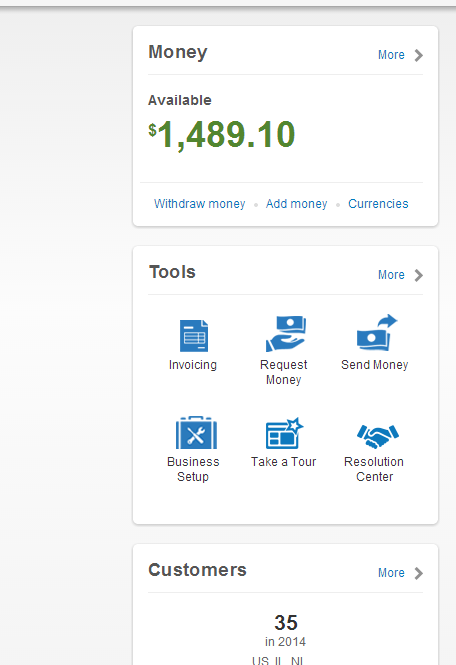Click the available balance amount $1,489.10
Image resolution: width=456 pixels, height=665 pixels.
[x=221, y=134]
